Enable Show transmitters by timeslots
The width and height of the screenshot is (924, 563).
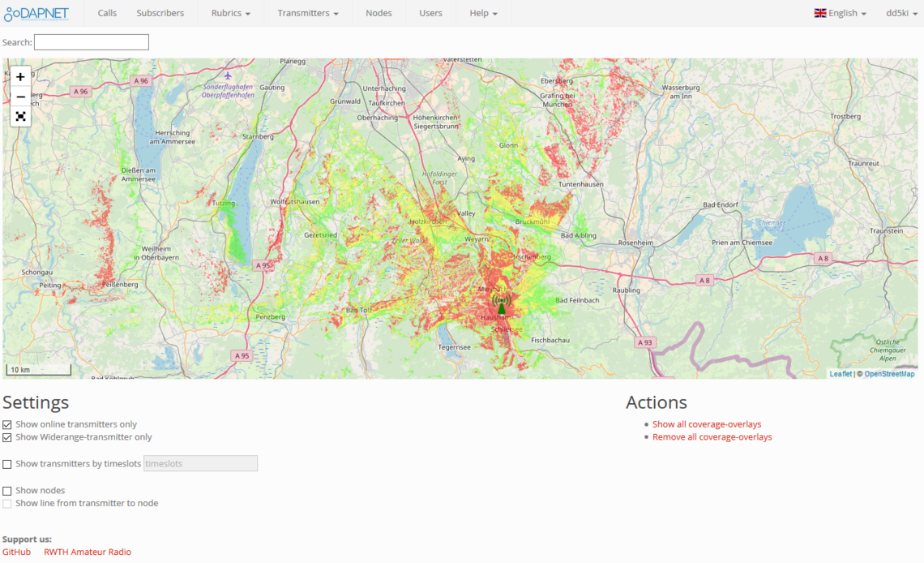[x=7, y=464]
